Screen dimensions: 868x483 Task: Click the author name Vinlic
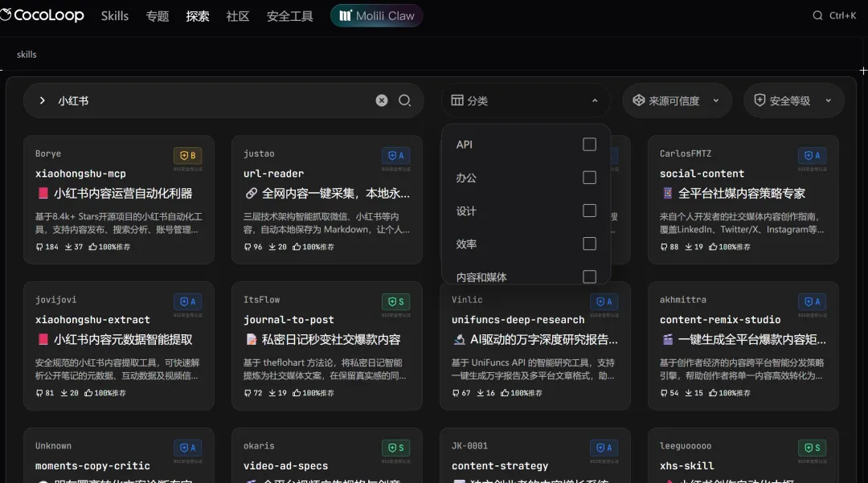click(467, 300)
